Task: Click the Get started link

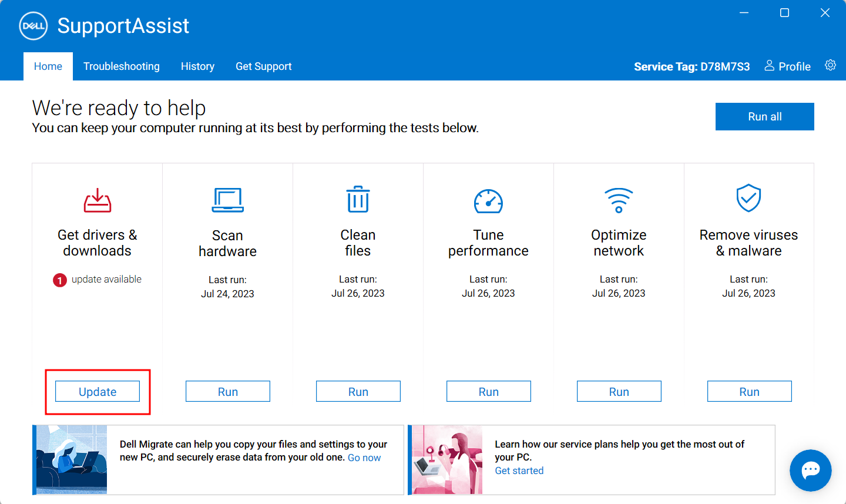Action: click(x=519, y=471)
